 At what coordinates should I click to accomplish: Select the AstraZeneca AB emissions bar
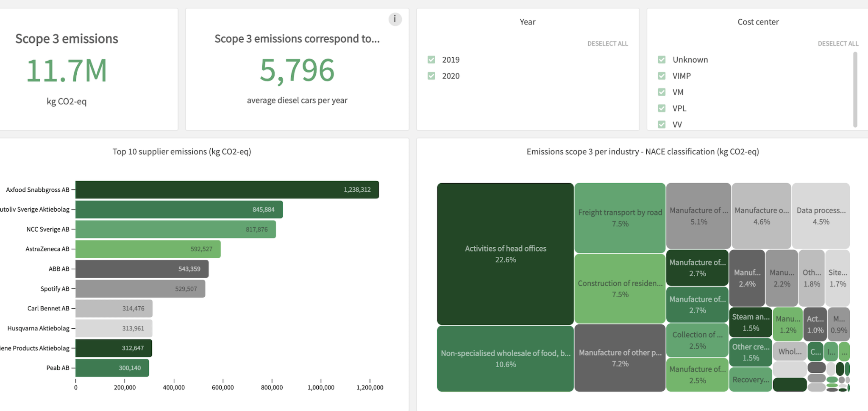(x=148, y=249)
